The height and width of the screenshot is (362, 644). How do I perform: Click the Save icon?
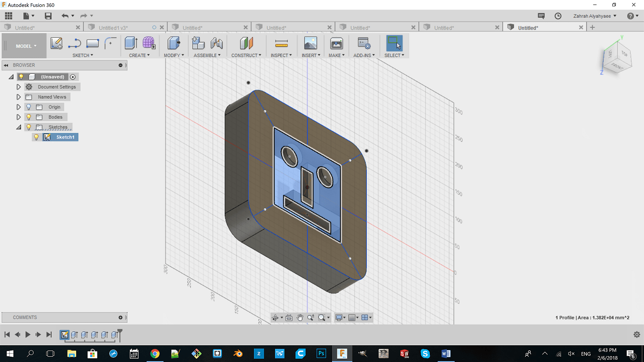pos(48,16)
